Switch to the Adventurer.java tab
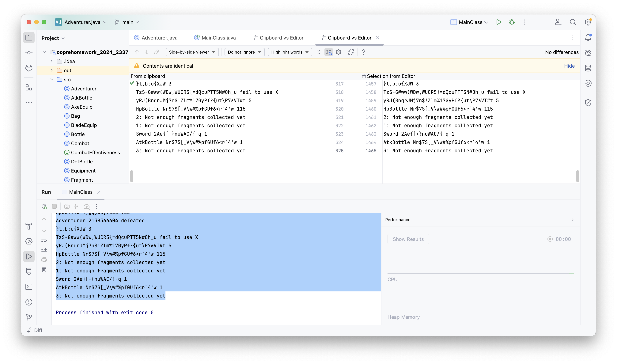Image resolution: width=617 pixels, height=364 pixels. [x=156, y=38]
